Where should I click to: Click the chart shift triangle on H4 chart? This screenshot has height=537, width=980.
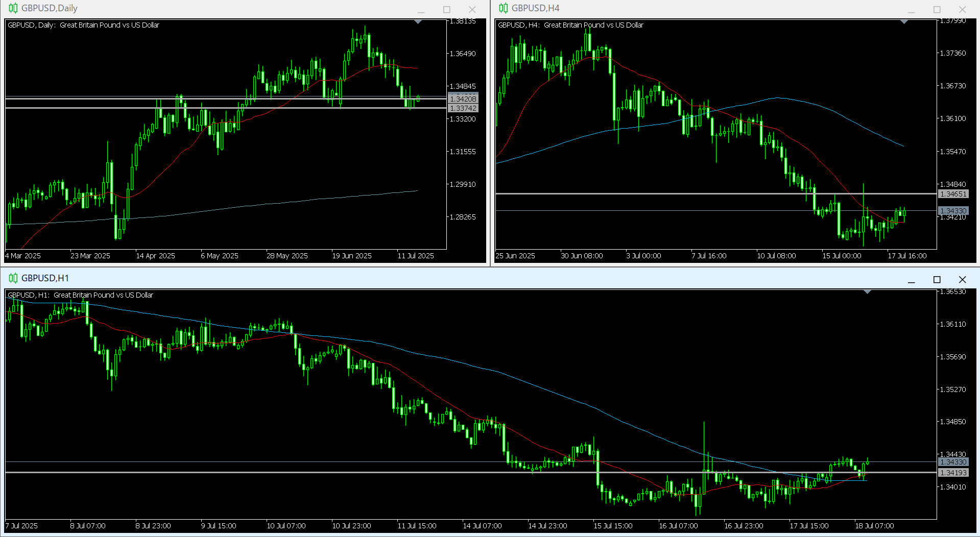point(904,22)
